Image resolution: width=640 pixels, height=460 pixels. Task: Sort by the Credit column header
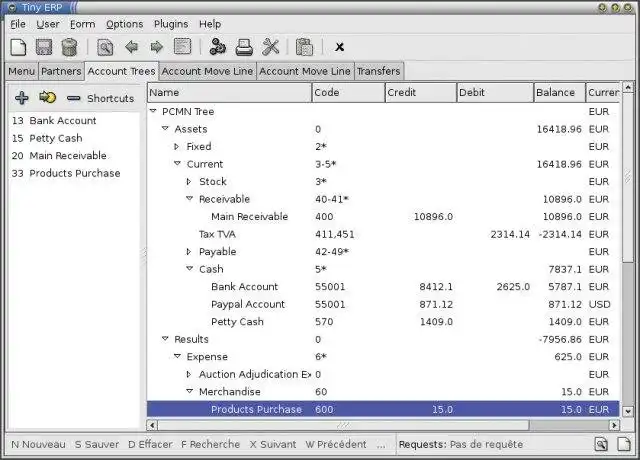pyautogui.click(x=421, y=93)
